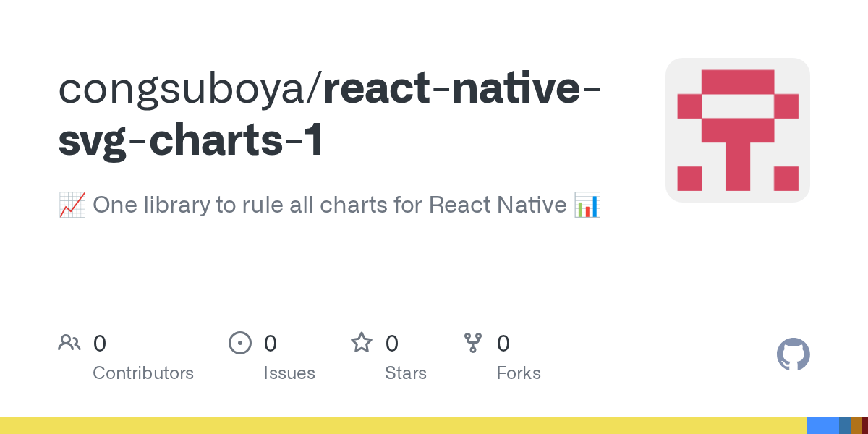The height and width of the screenshot is (434, 868).
Task: Click the repository description text
Action: tap(330, 205)
